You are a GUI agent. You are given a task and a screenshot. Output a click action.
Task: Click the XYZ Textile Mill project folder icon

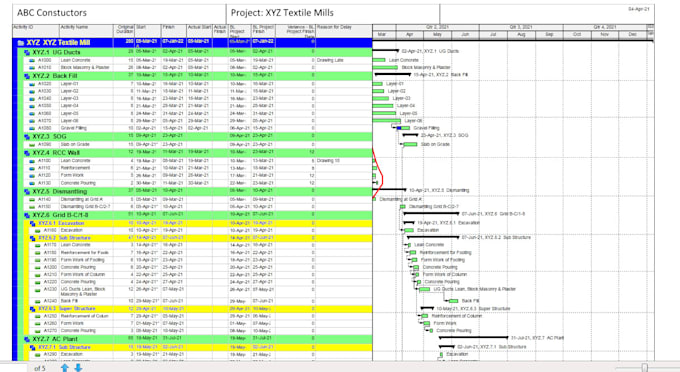[x=21, y=42]
